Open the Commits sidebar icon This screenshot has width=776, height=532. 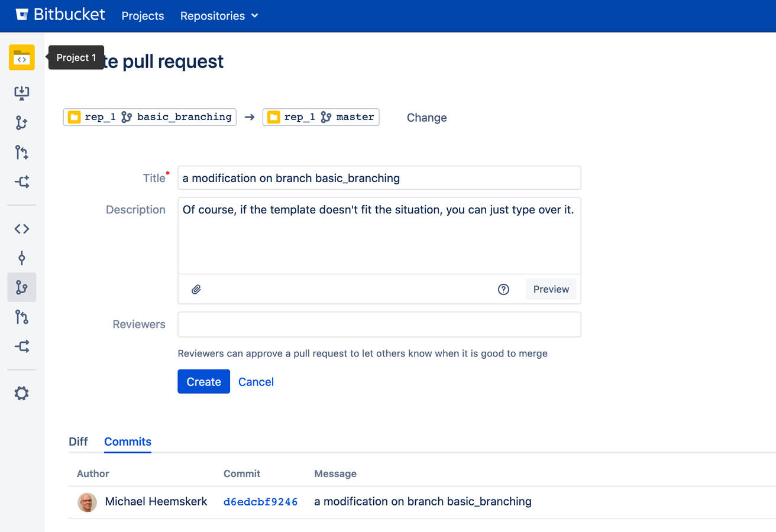[x=22, y=258]
